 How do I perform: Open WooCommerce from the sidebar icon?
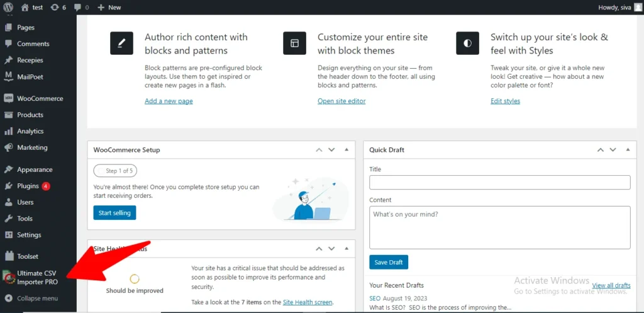(8, 99)
